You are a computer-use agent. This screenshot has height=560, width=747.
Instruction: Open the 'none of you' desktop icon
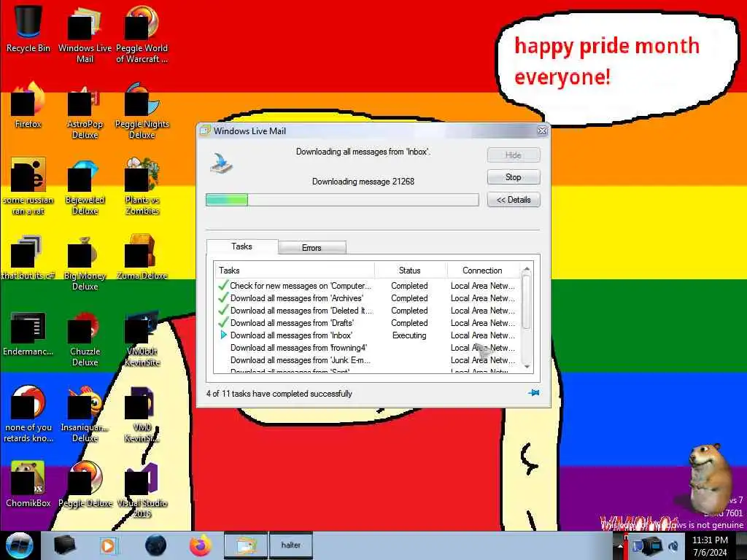28,414
